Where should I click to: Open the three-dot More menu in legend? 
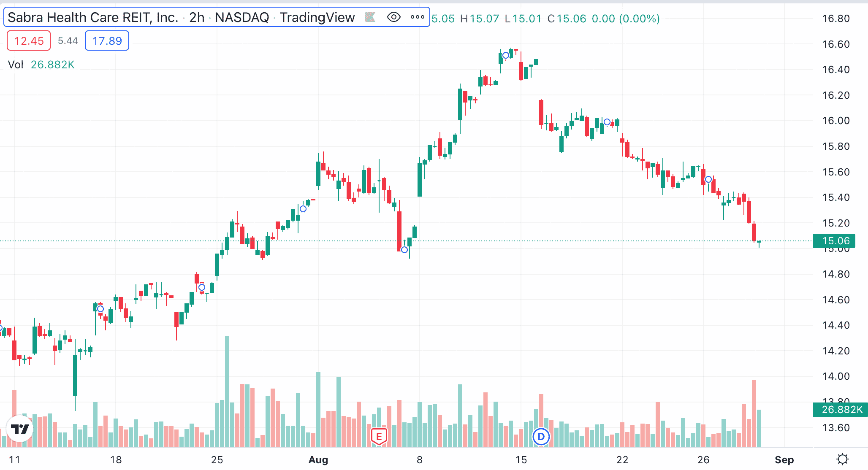coord(418,17)
